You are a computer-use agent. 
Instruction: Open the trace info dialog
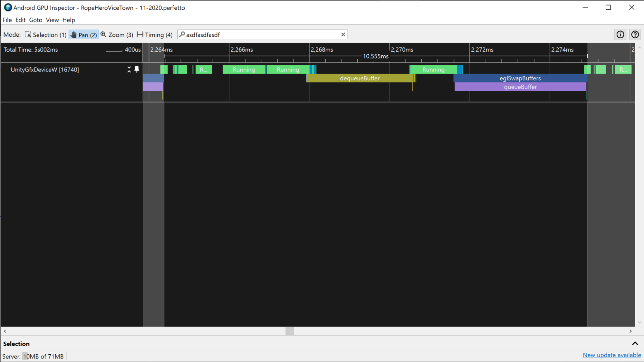coord(620,34)
